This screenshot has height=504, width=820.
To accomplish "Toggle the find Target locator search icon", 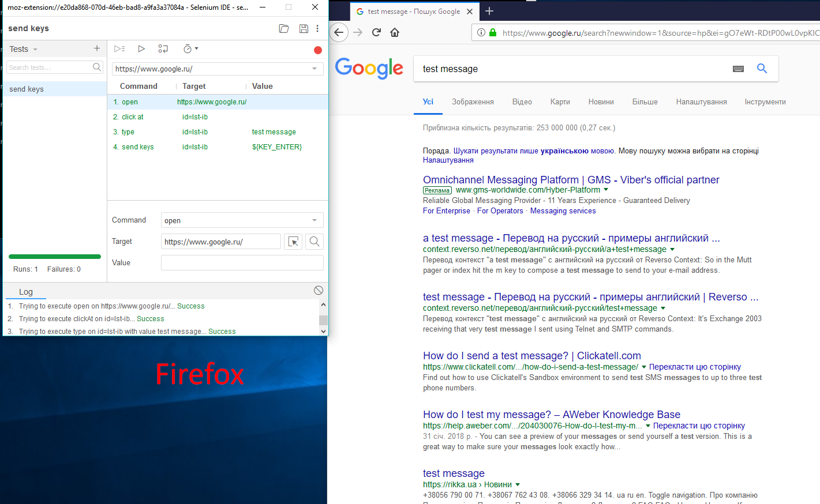I will pyautogui.click(x=314, y=241).
